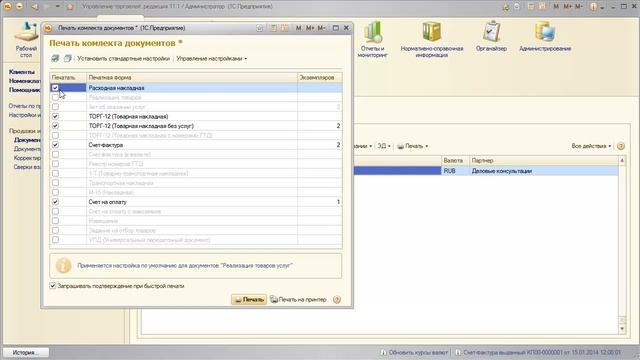Screen dimensions: 640x360
Task: Click the M+ button in dialog title bar
Action: [x=310, y=28]
